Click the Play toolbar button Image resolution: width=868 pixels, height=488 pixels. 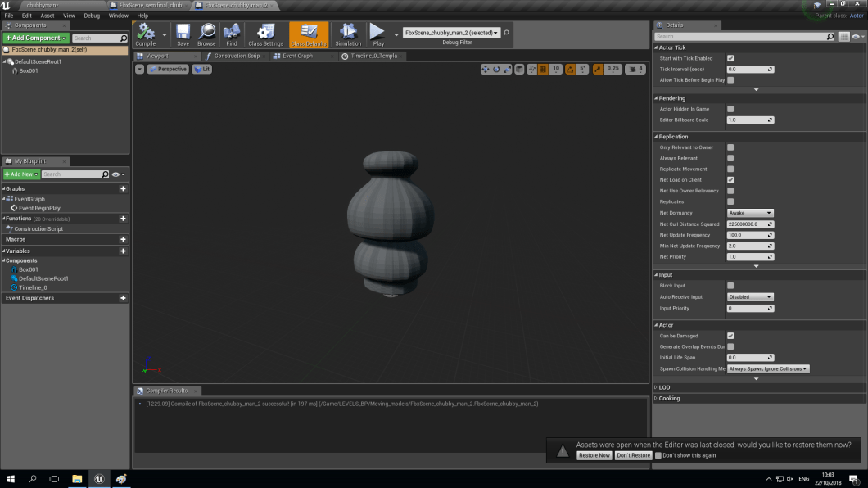pyautogui.click(x=378, y=34)
